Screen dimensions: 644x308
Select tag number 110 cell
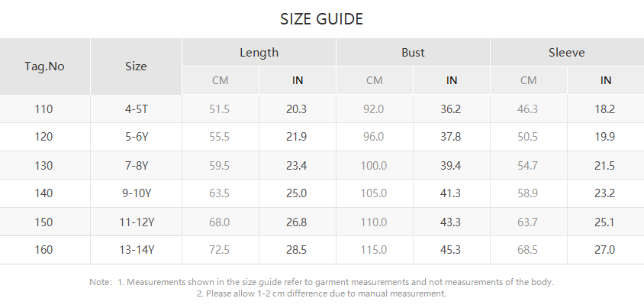[x=44, y=109]
